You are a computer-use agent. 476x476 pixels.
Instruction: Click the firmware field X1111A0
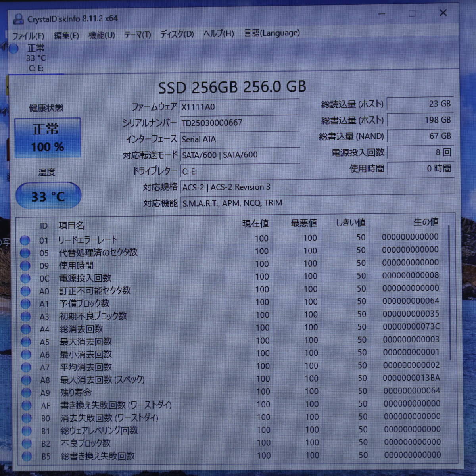(240, 107)
